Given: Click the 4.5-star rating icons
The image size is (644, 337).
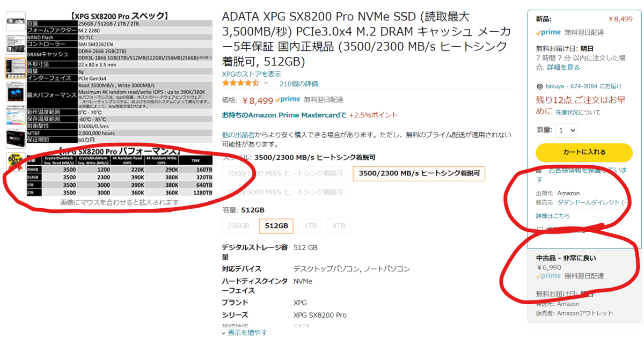Looking at the screenshot, I should pyautogui.click(x=241, y=83).
